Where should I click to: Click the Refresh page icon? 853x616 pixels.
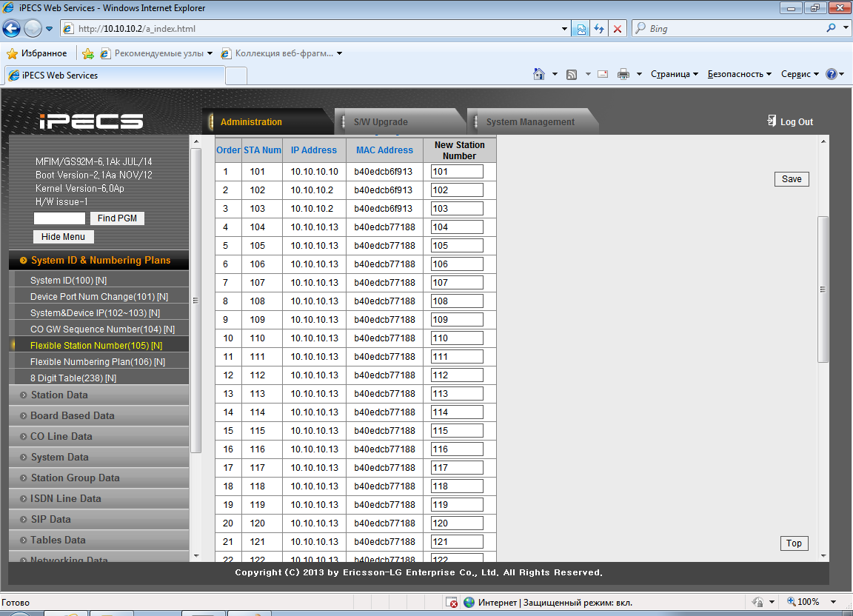point(598,29)
